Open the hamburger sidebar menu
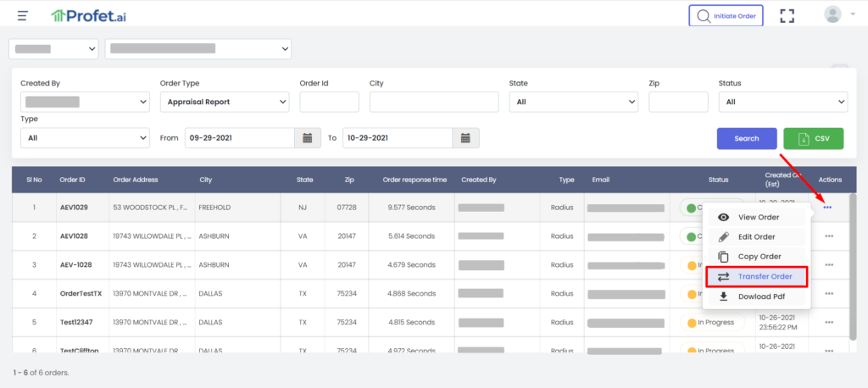Image resolution: width=868 pixels, height=388 pixels. pos(22,15)
